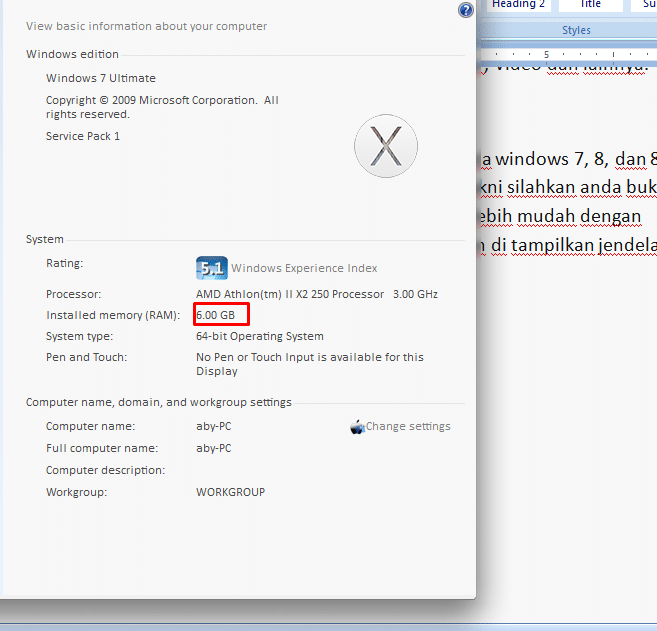Select the Title style in Word

coord(590,4)
